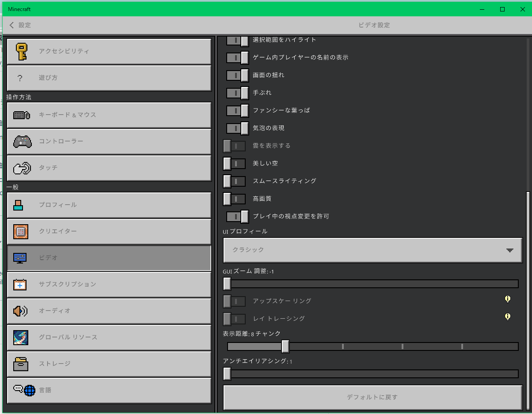This screenshot has width=532, height=414.
Task: Click the touch hand icon
Action: [x=22, y=168]
